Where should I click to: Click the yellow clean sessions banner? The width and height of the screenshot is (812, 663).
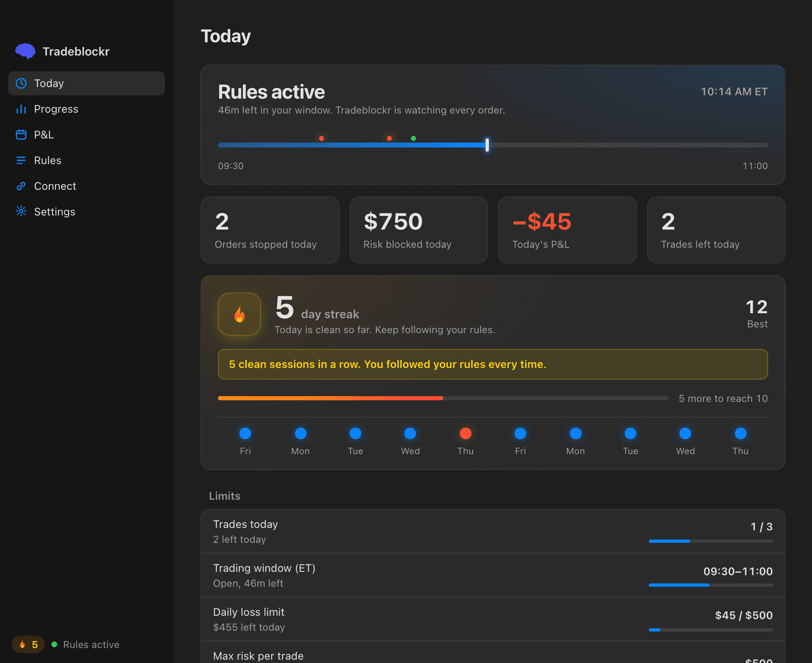[493, 364]
